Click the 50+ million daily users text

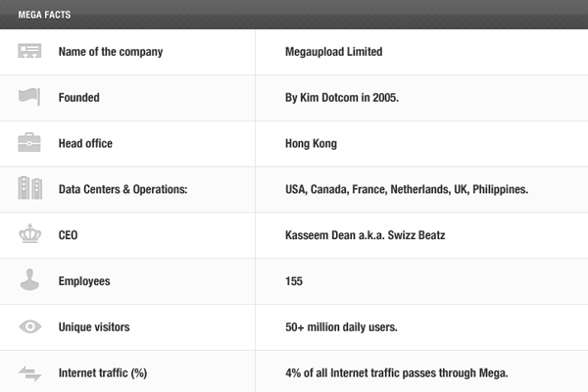[341, 327]
